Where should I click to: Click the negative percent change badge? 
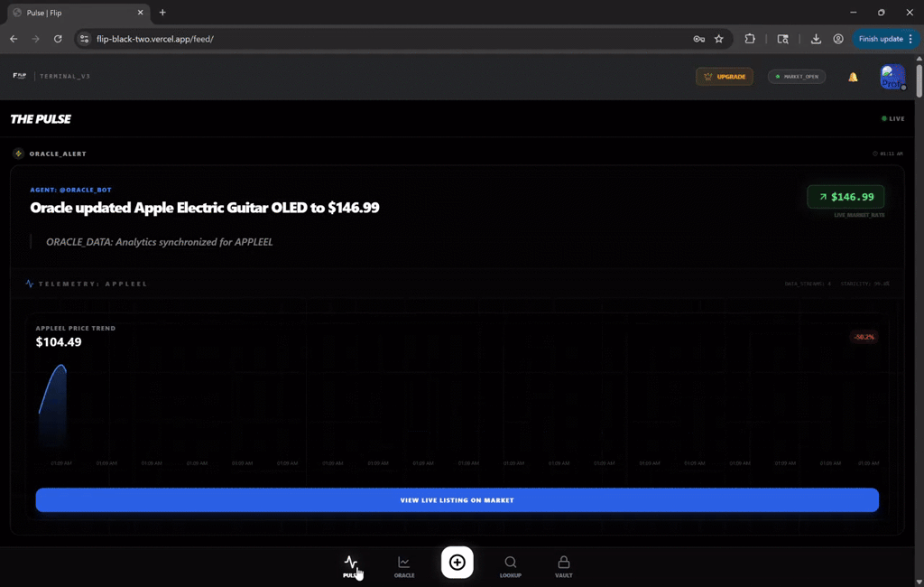pos(864,337)
